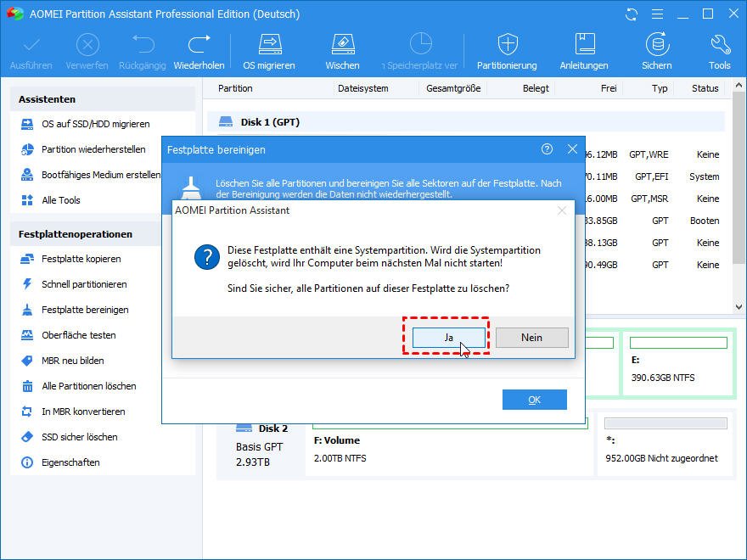Open the Wischen wipe tool
The height and width of the screenshot is (560, 747).
[x=343, y=52]
